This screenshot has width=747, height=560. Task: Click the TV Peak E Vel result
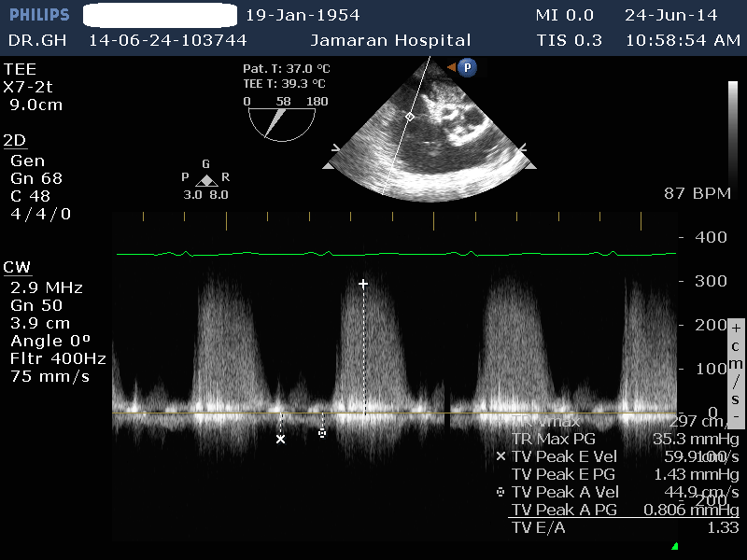coord(624,456)
